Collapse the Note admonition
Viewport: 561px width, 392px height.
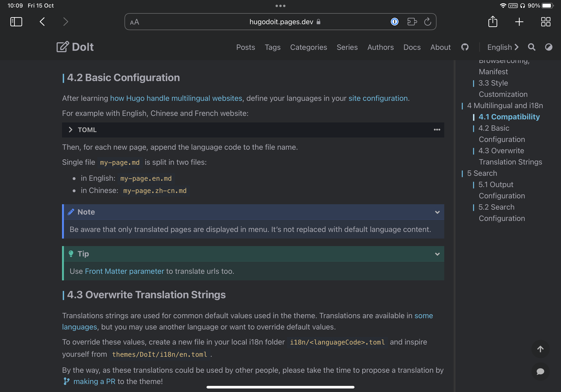tap(437, 212)
